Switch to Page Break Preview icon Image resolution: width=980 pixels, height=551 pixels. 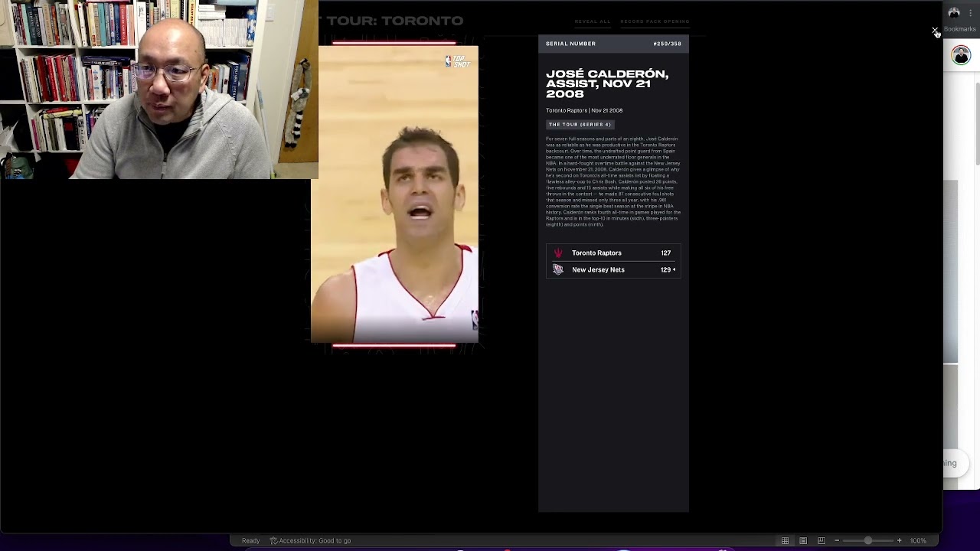[822, 540]
